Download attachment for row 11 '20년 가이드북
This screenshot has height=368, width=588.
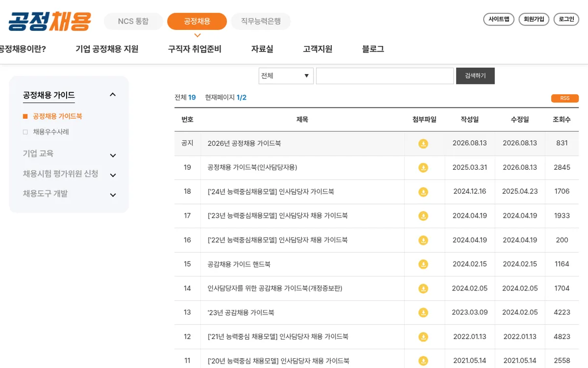tap(423, 361)
